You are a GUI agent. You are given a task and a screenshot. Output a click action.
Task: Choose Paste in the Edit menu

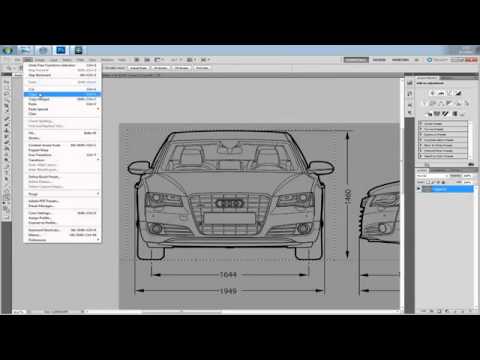tap(62, 104)
